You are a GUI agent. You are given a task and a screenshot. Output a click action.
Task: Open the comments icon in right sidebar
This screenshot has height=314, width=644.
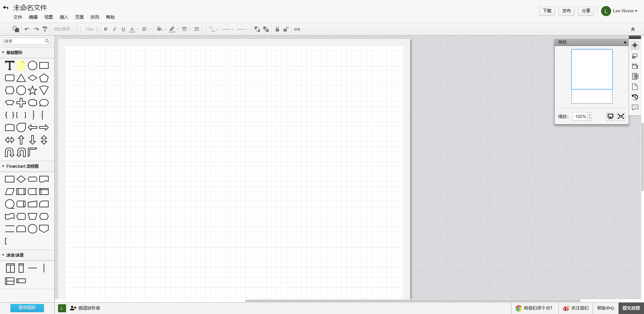635,108
